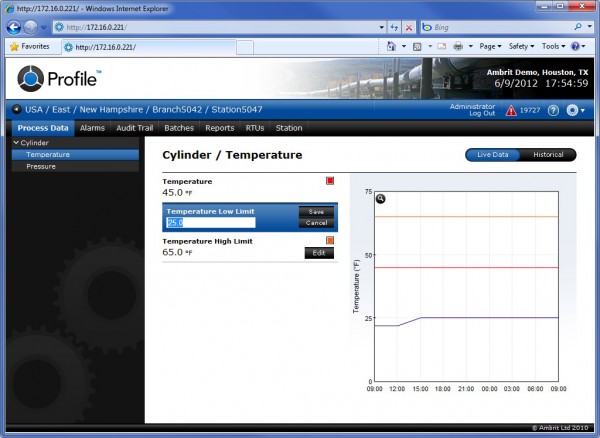Switch to Live Data view
Image resolution: width=600 pixels, height=438 pixels.
[x=493, y=155]
